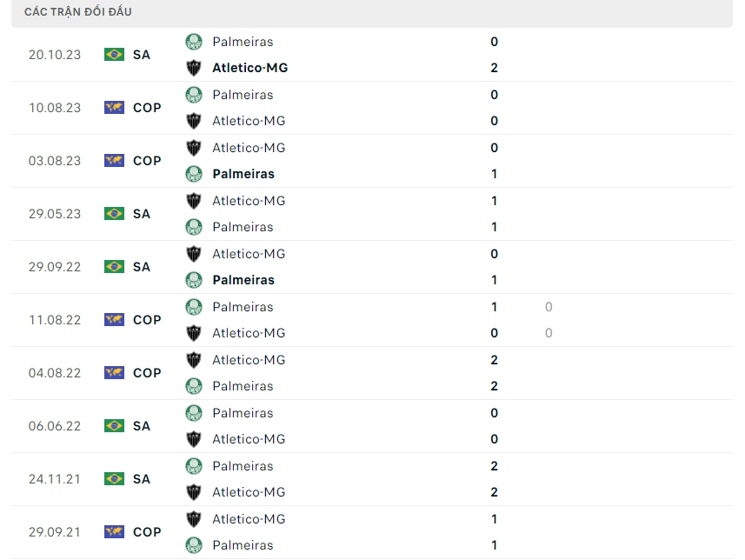Click Palmeiras crest in the 20.10.23 match
The width and height of the screenshot is (745, 560).
click(x=194, y=42)
